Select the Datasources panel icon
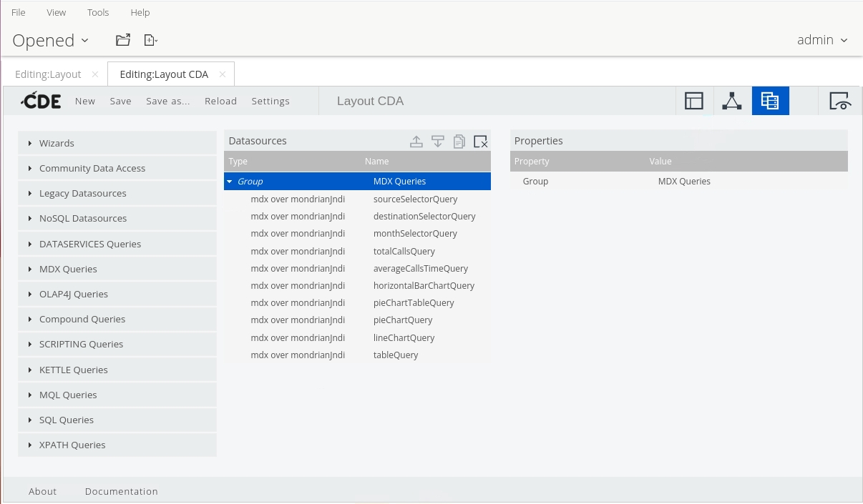The image size is (863, 504). coord(770,102)
